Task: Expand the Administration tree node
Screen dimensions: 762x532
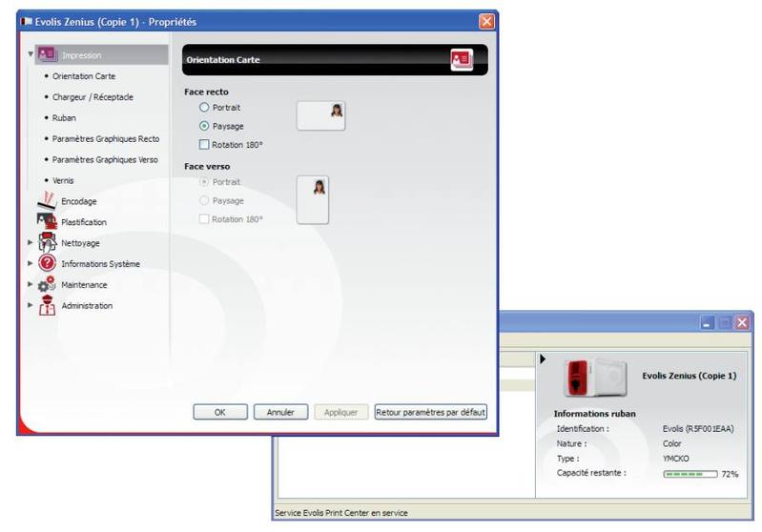Action: click(31, 305)
